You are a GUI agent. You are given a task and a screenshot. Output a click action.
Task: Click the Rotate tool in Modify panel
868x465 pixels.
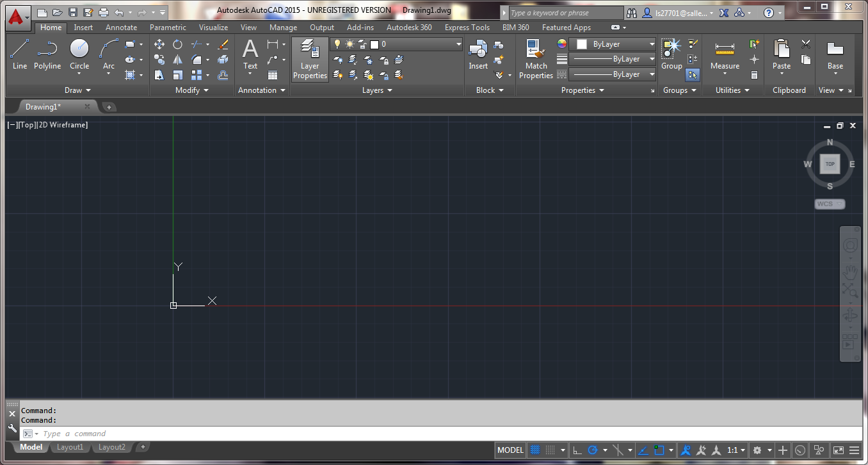pos(177,44)
